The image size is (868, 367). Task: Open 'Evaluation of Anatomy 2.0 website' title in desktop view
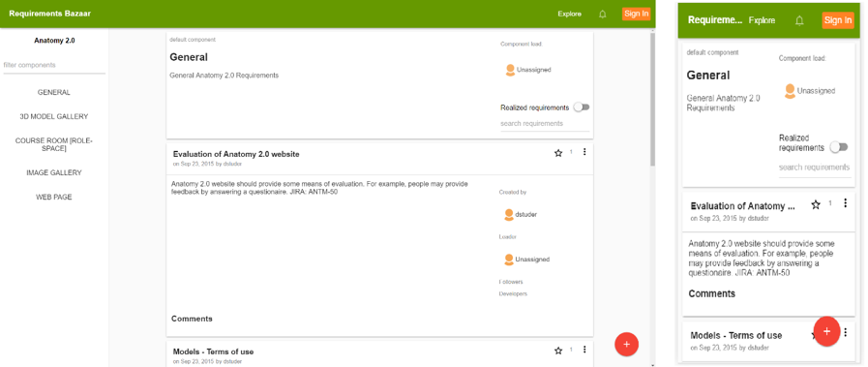pos(236,154)
